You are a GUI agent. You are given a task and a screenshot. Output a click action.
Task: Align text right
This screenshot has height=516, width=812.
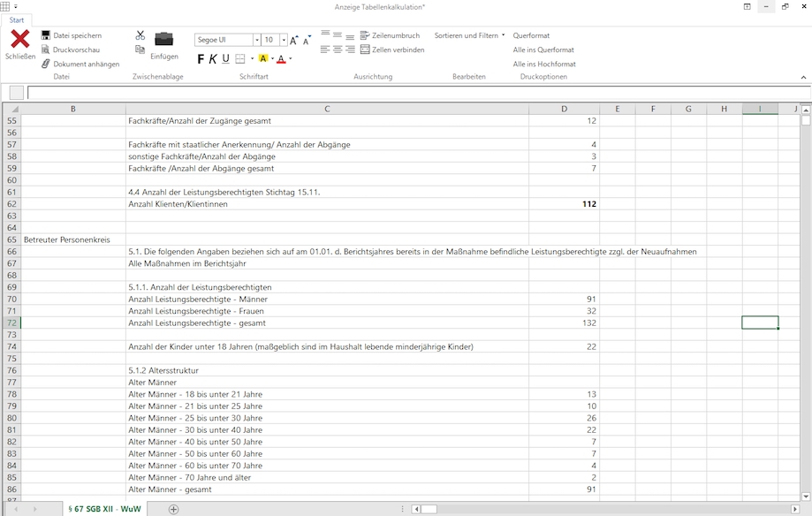click(x=350, y=49)
